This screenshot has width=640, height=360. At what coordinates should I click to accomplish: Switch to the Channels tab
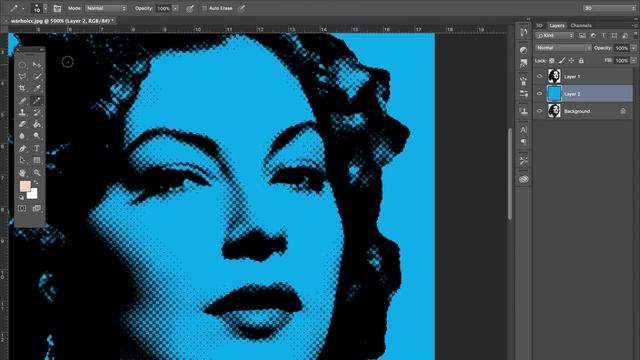click(x=581, y=25)
